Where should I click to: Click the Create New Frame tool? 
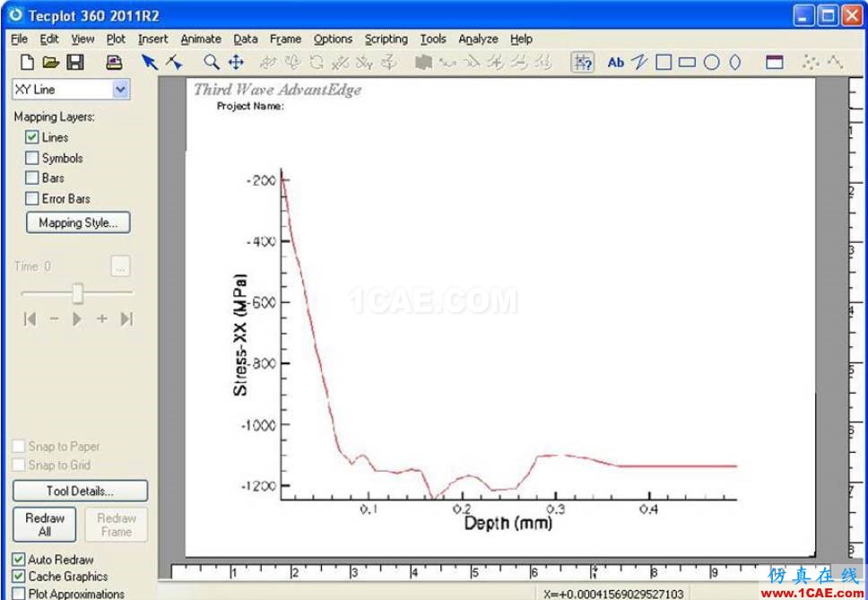tap(775, 63)
